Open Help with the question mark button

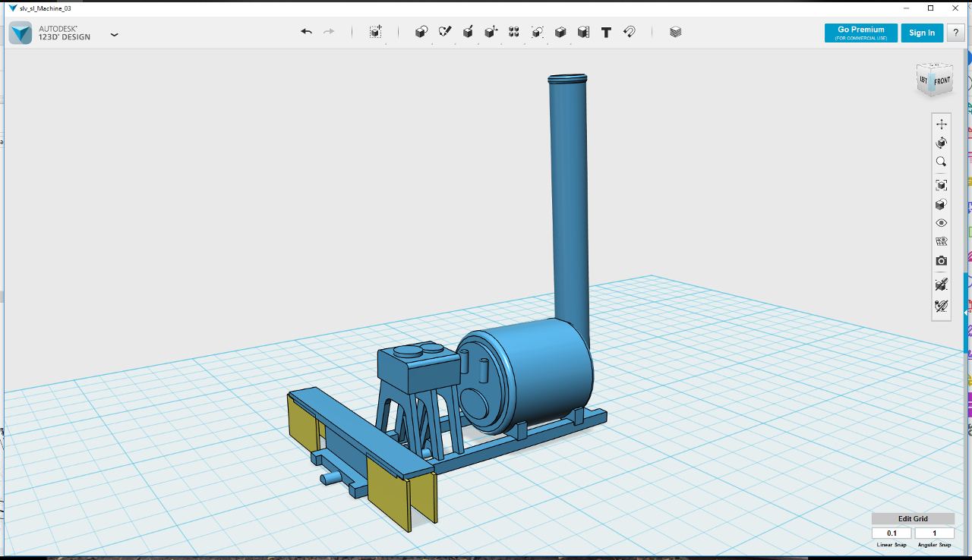tap(955, 33)
